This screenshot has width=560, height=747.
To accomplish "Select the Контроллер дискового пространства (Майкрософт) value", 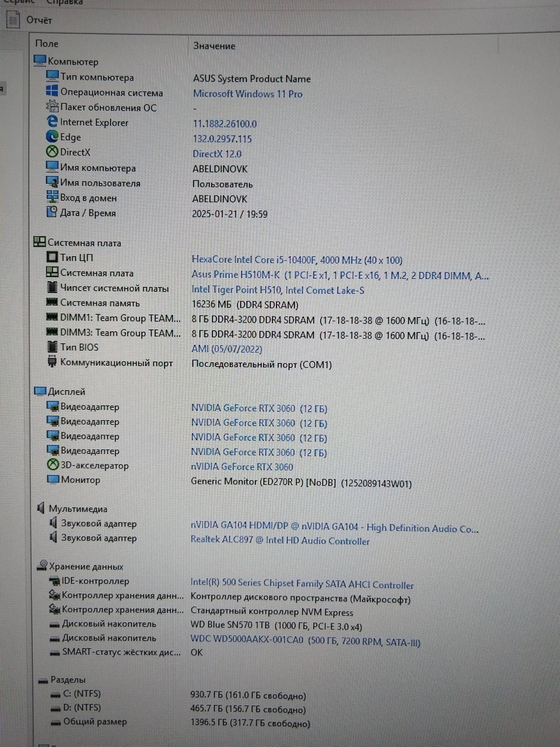I will click(x=301, y=598).
